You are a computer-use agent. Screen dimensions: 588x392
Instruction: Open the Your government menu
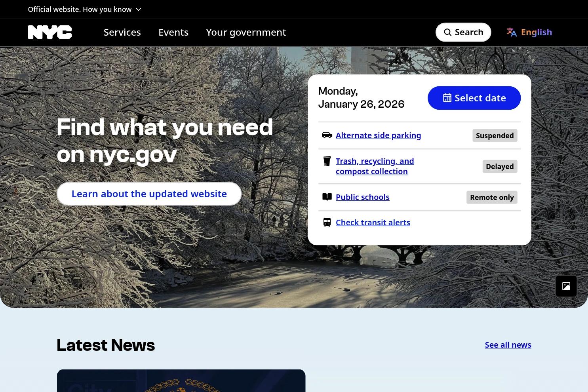point(245,32)
